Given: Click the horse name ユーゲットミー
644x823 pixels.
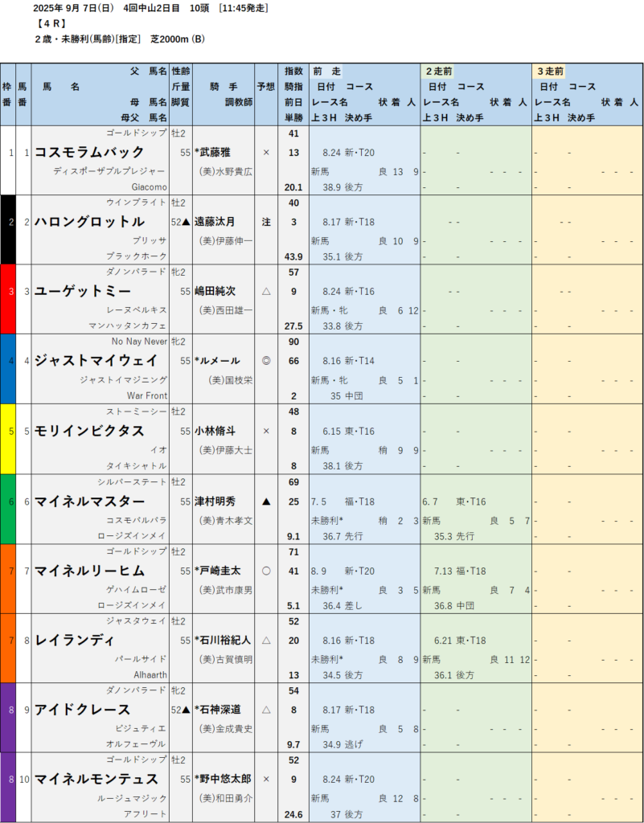Looking at the screenshot, I should 82,291.
